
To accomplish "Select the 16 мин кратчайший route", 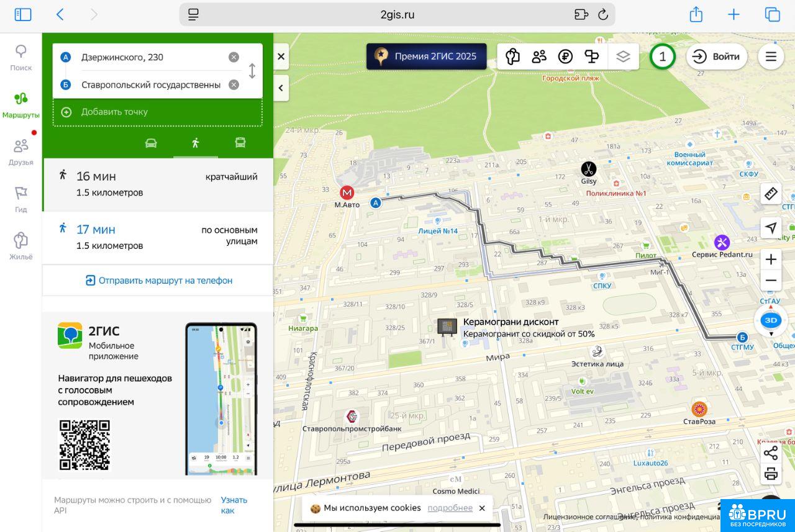I will [158, 184].
